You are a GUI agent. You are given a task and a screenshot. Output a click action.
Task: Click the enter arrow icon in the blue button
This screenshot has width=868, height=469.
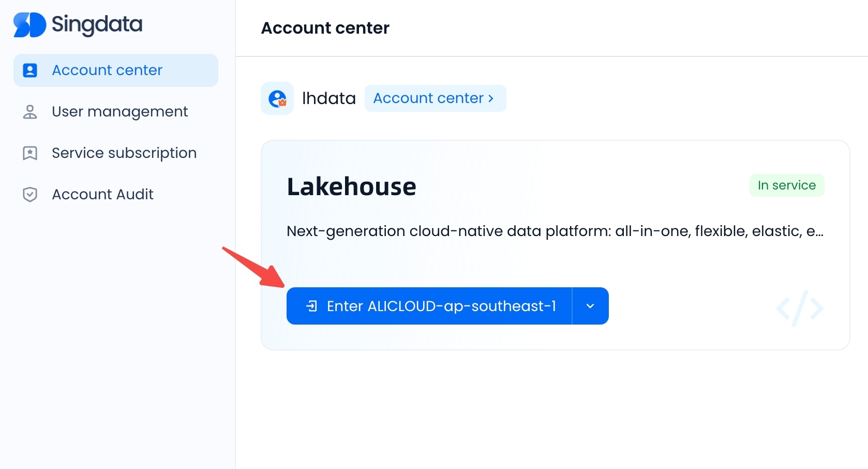pos(311,306)
